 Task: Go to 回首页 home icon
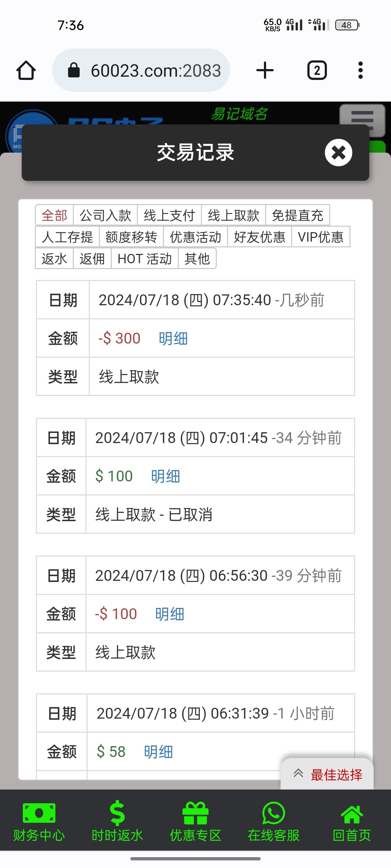(x=352, y=822)
